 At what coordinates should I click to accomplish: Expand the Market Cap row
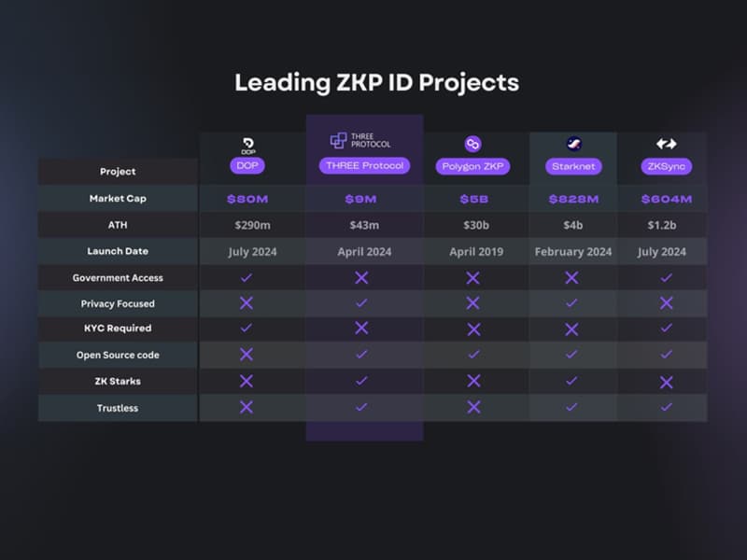[117, 198]
